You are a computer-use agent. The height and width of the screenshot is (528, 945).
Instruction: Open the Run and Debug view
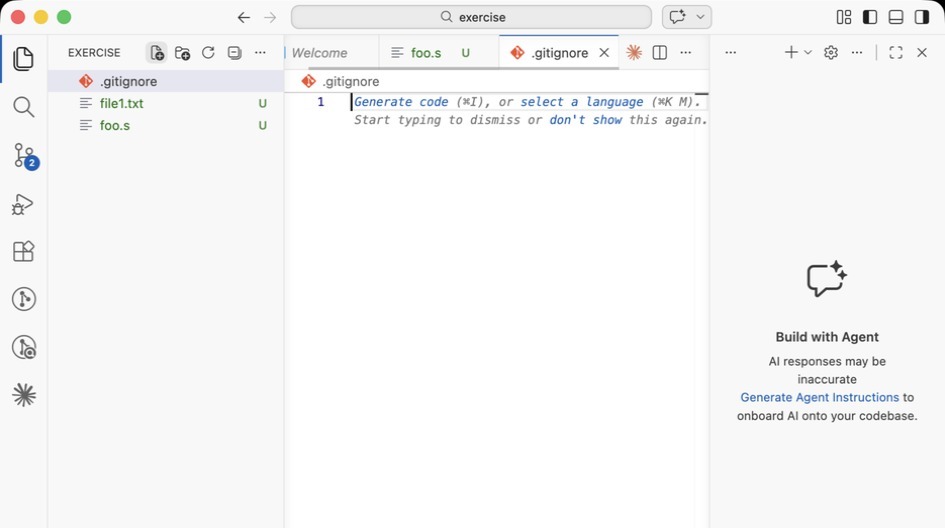pos(24,204)
